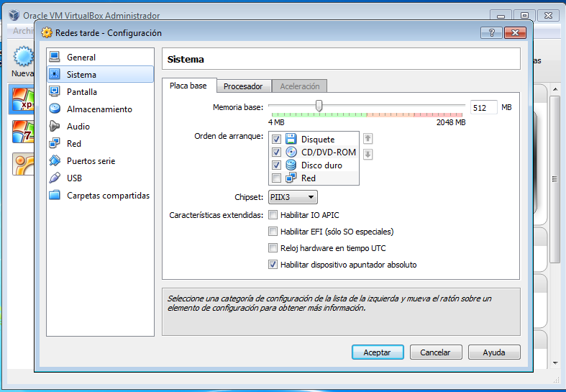Screen dimensions: 566x392
Task: Click the dialog help question-mark button
Action: point(491,33)
